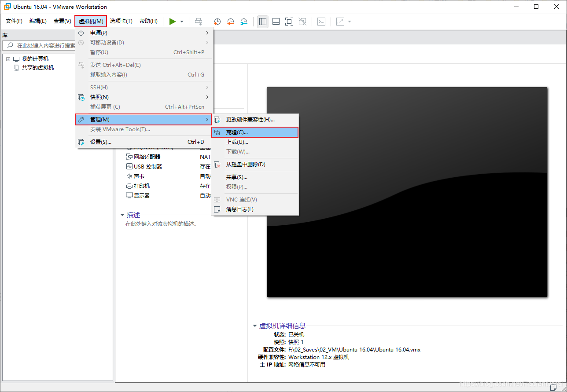Select 共享的虚拟机 in the library
Screen dimensions: 567x392
tap(38, 68)
